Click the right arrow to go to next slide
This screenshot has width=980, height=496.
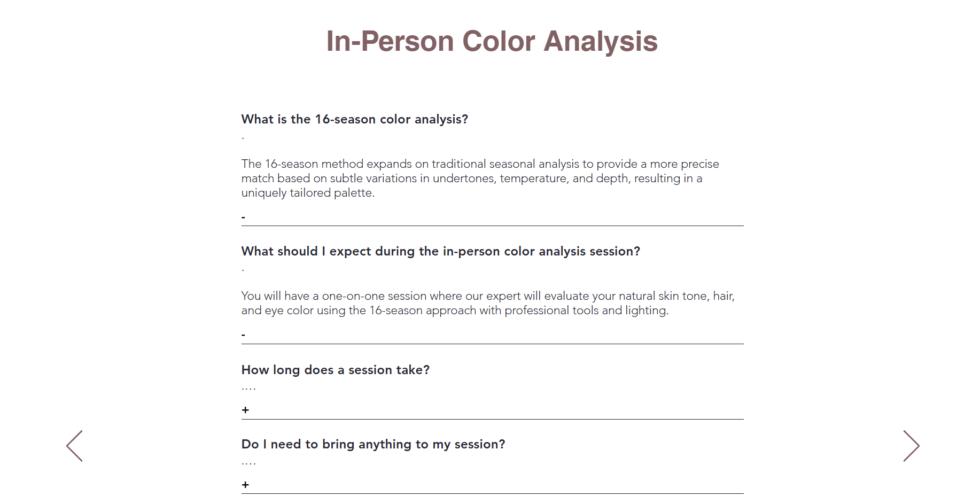coord(911,446)
